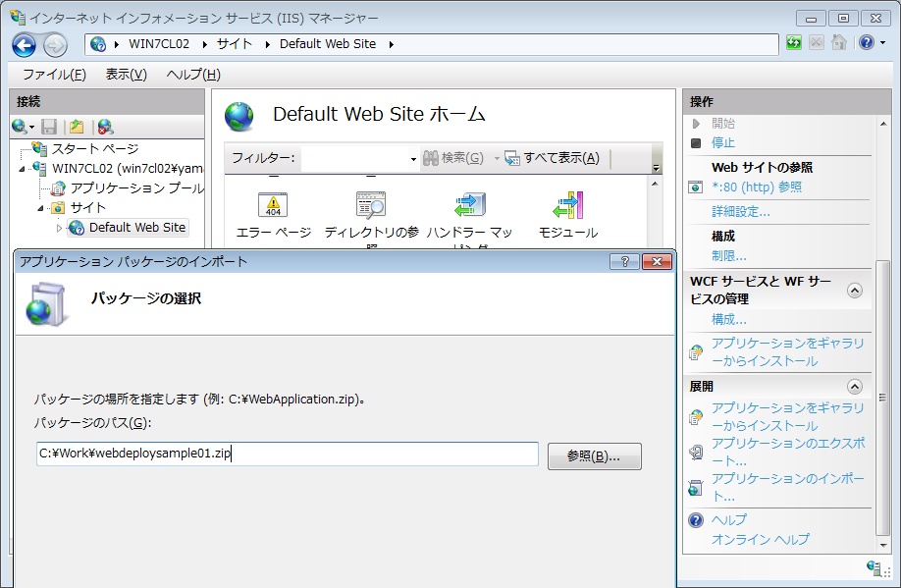901x588 pixels.
Task: Click features view scroll up arrow
Action: tap(655, 184)
